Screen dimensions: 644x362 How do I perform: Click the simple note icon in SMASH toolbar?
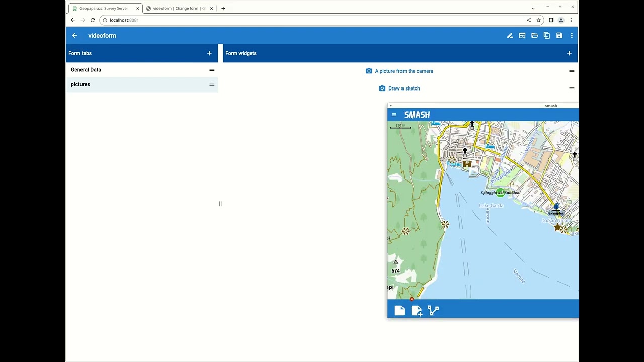click(399, 311)
